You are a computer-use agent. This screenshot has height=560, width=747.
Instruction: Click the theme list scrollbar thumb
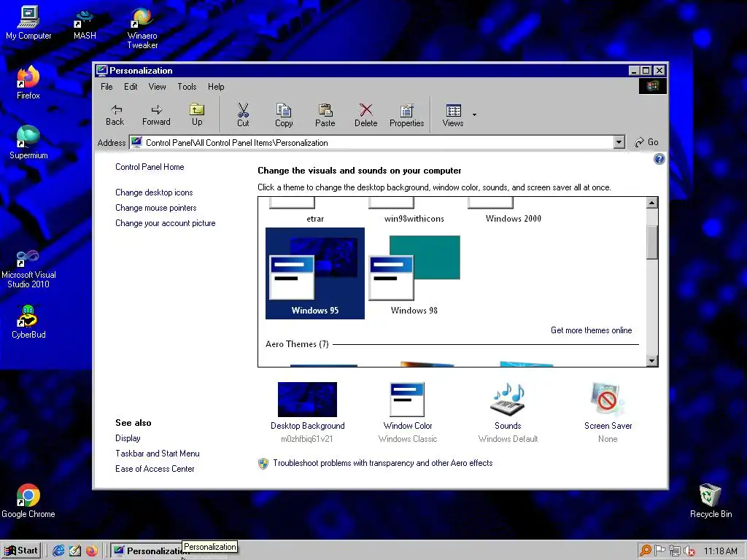pos(652,242)
